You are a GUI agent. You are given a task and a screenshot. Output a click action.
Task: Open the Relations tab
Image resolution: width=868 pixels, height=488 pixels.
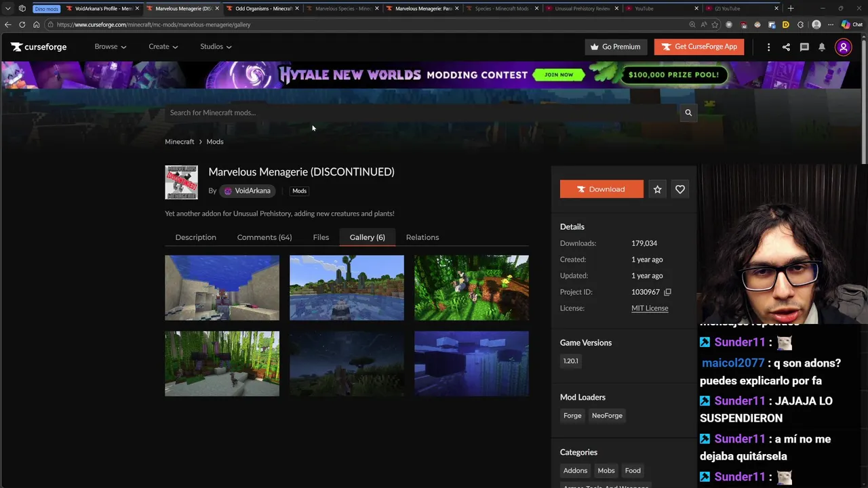[x=422, y=237]
